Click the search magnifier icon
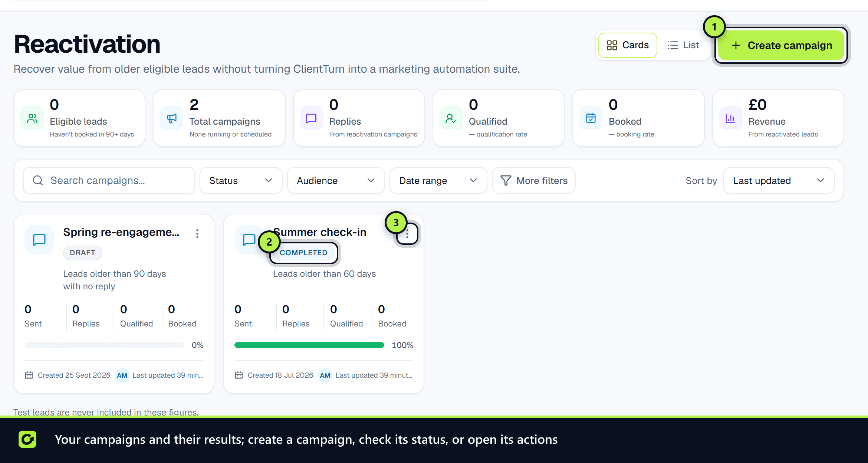 [38, 180]
